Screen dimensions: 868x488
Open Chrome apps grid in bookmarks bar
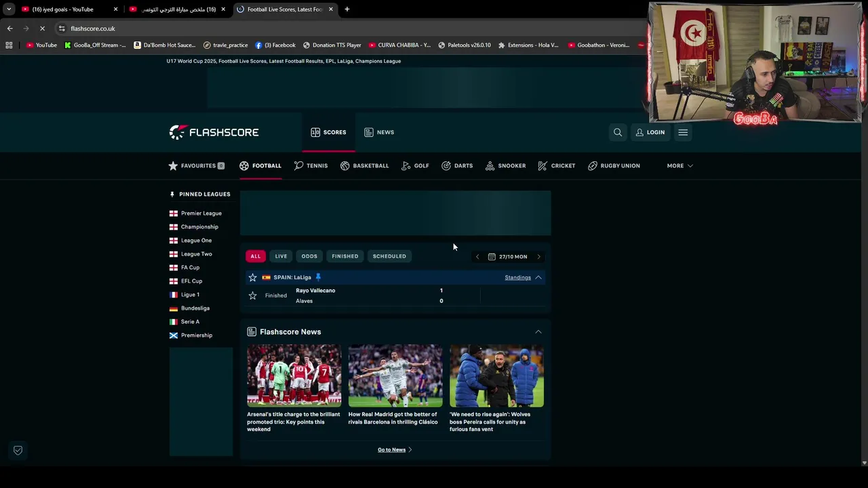pyautogui.click(x=9, y=45)
